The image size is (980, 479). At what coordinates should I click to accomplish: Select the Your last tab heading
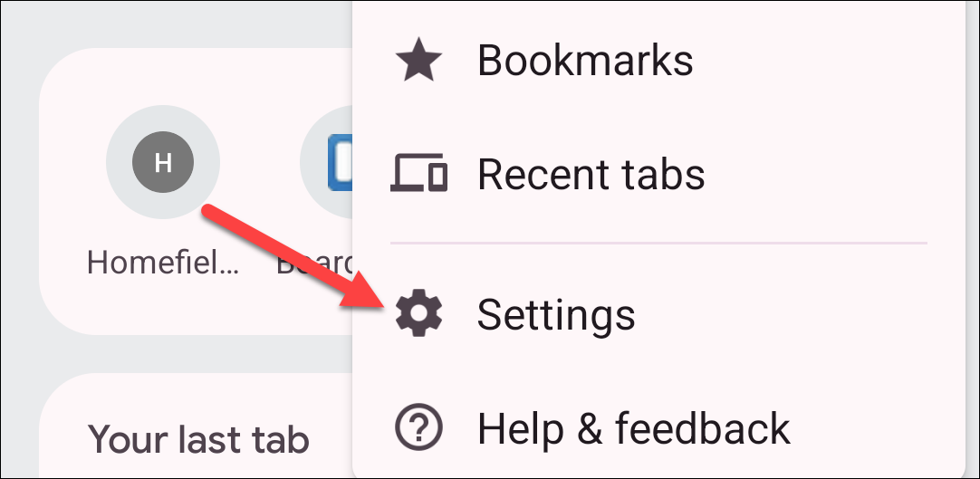point(198,439)
